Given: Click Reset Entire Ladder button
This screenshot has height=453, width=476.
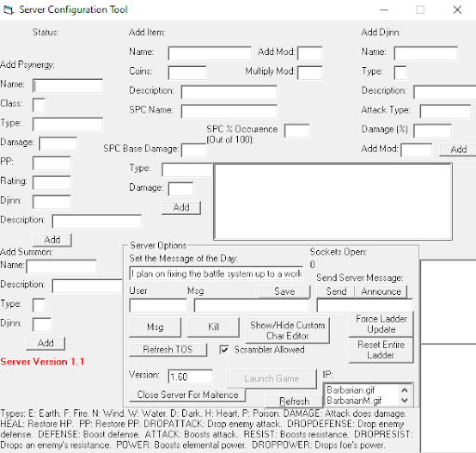Looking at the screenshot, I should [x=381, y=350].
